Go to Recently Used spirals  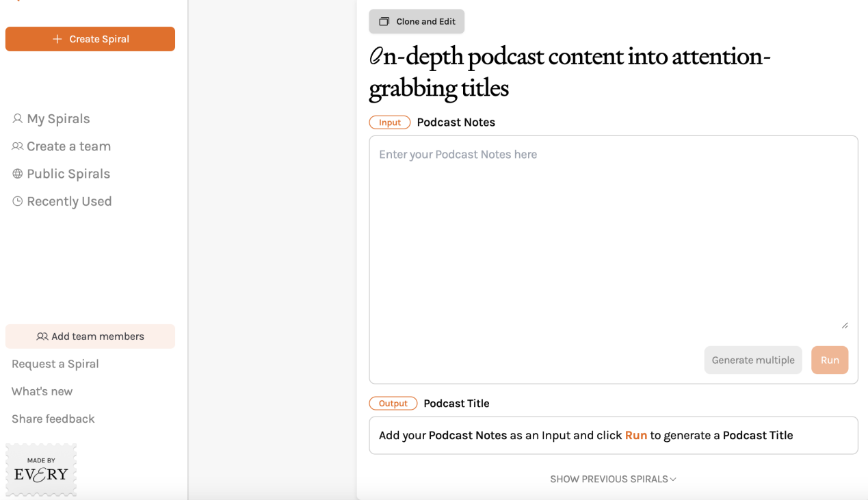pyautogui.click(x=69, y=202)
